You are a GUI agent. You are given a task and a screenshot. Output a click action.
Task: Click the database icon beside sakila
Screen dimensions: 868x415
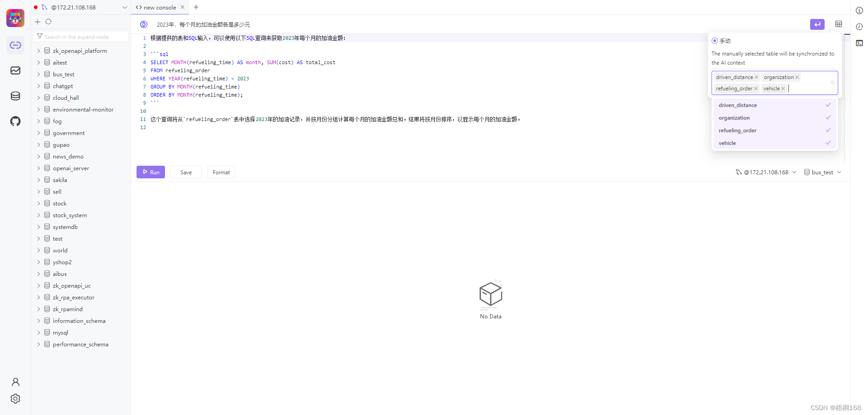pos(47,180)
